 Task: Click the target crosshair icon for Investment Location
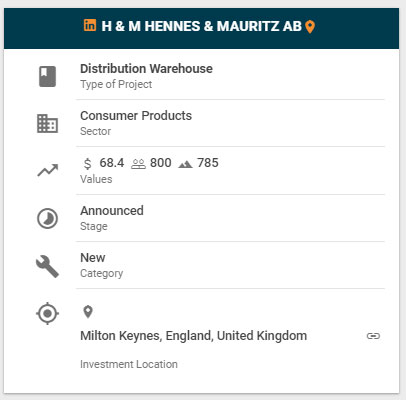pyautogui.click(x=47, y=313)
